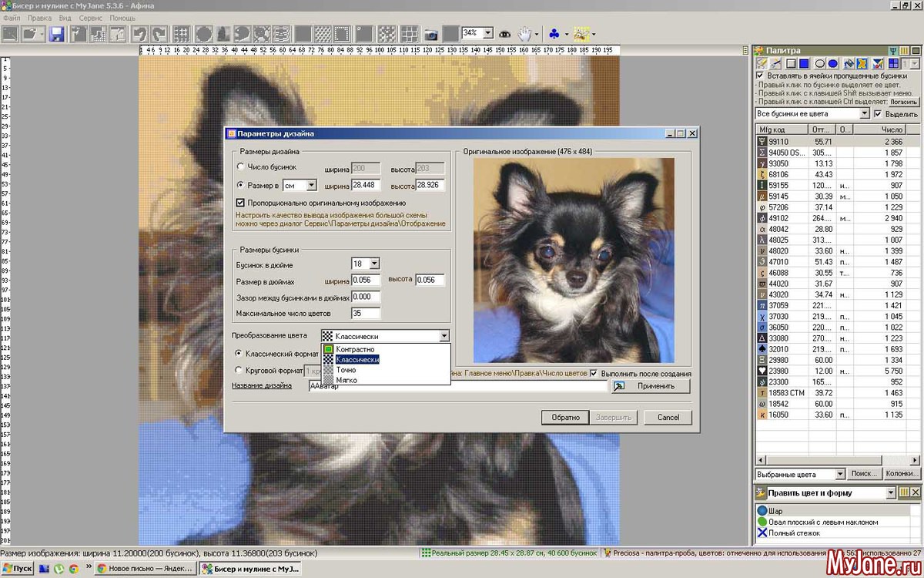Select the filled blue square palette tool
This screenshot has width=924, height=578.
[804, 64]
